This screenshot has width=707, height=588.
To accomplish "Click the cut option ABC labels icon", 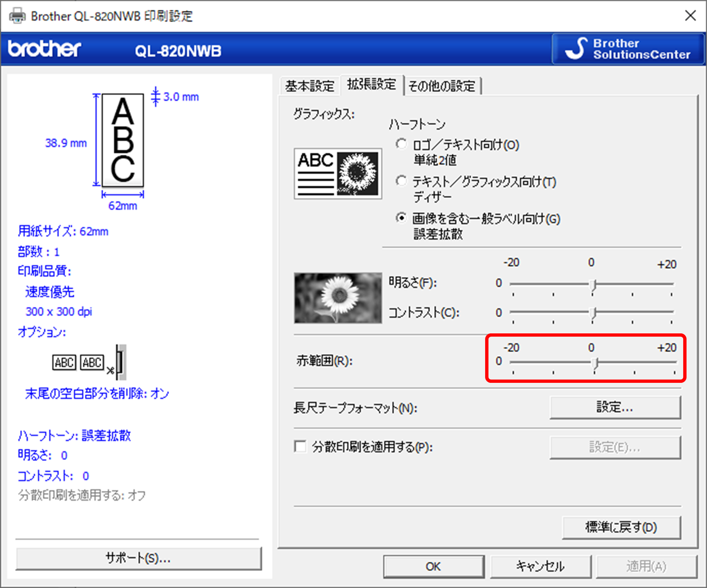I will coord(89,362).
